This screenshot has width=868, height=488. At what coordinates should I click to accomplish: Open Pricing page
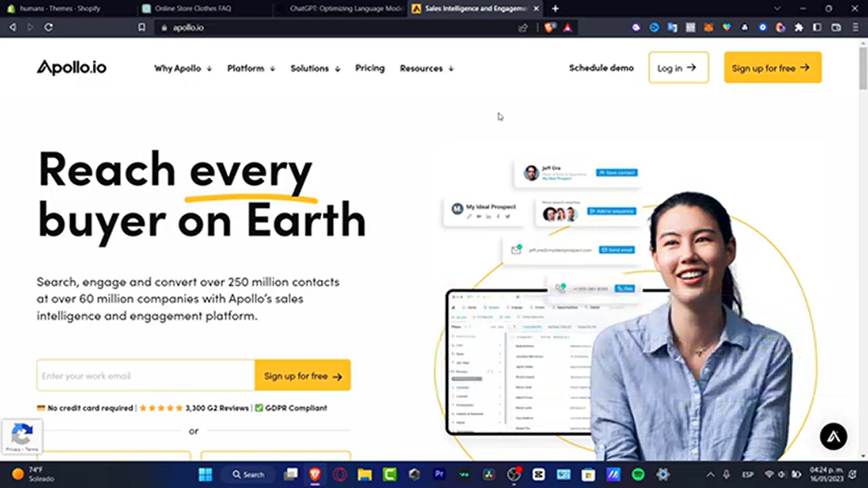pyautogui.click(x=370, y=68)
